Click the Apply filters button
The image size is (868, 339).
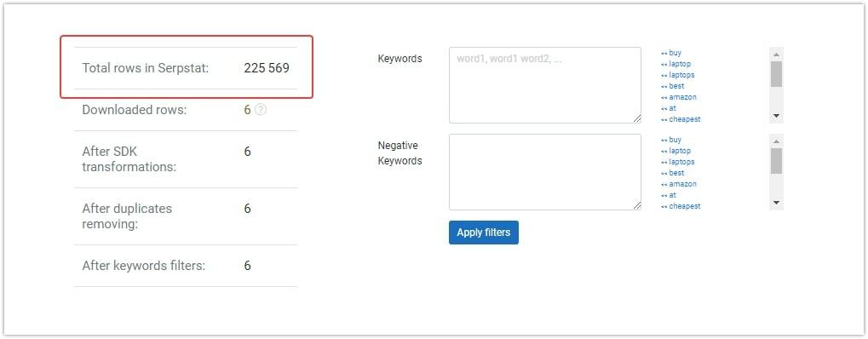pos(483,233)
